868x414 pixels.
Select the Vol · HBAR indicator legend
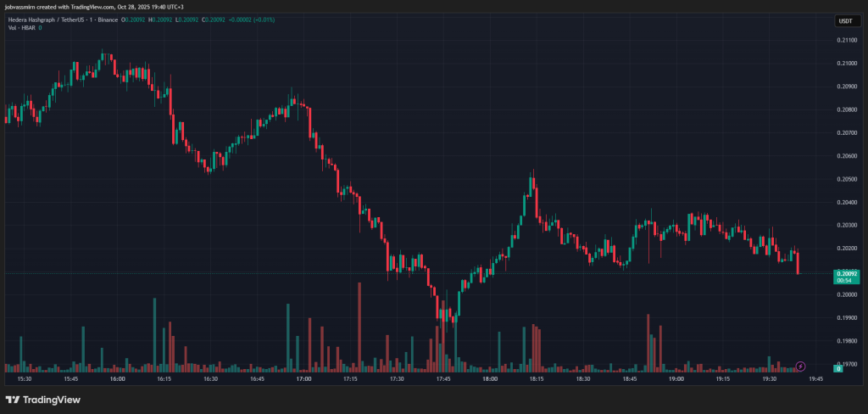[21, 29]
